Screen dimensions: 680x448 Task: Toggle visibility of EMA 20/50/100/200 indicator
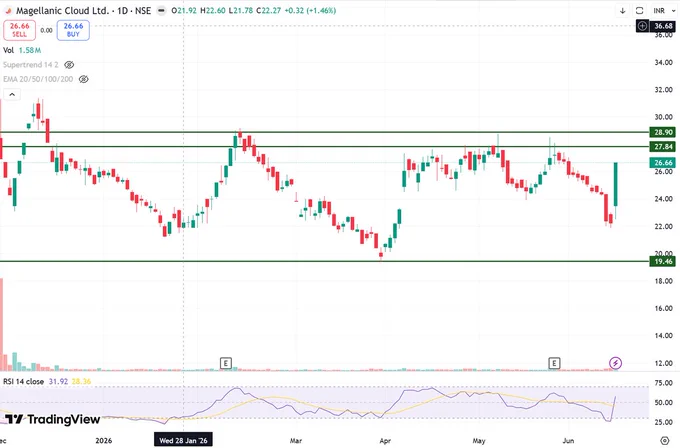(x=84, y=79)
